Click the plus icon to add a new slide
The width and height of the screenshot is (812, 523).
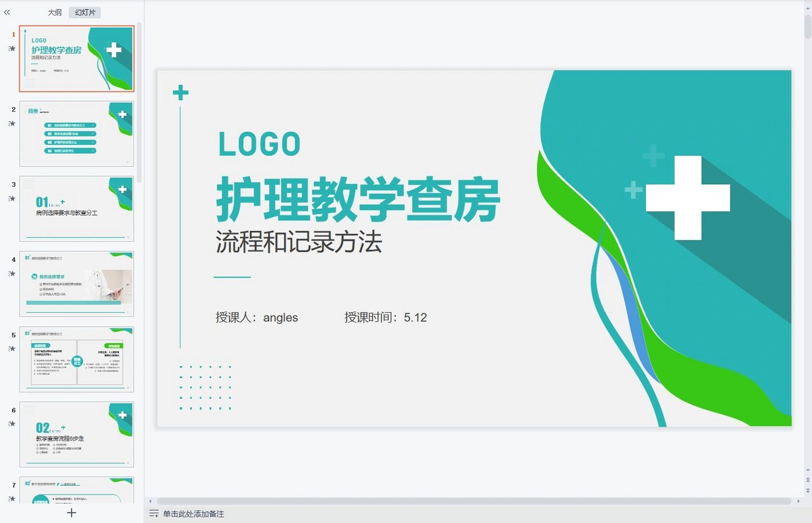click(x=72, y=513)
